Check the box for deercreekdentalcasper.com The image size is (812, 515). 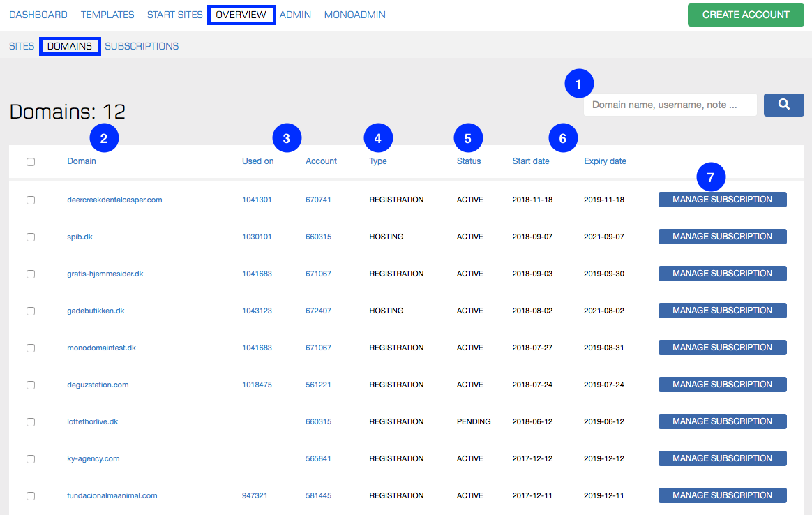31,200
